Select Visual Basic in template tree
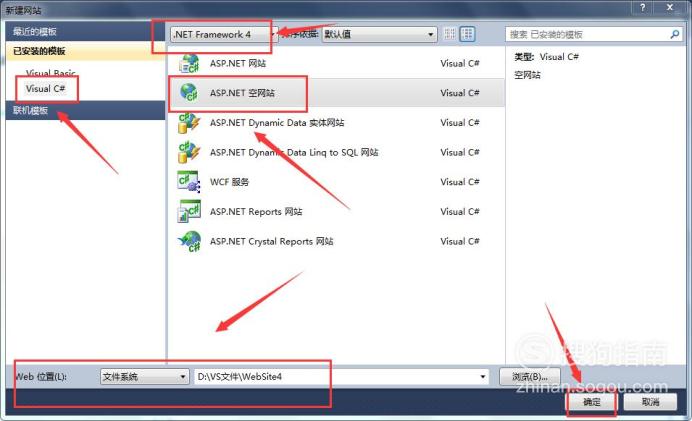Screen dimensions: 692x421 pos(50,72)
